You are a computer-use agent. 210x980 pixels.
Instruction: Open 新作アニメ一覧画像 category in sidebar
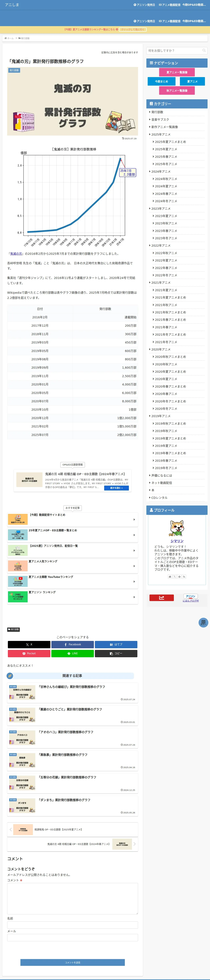pos(165,127)
